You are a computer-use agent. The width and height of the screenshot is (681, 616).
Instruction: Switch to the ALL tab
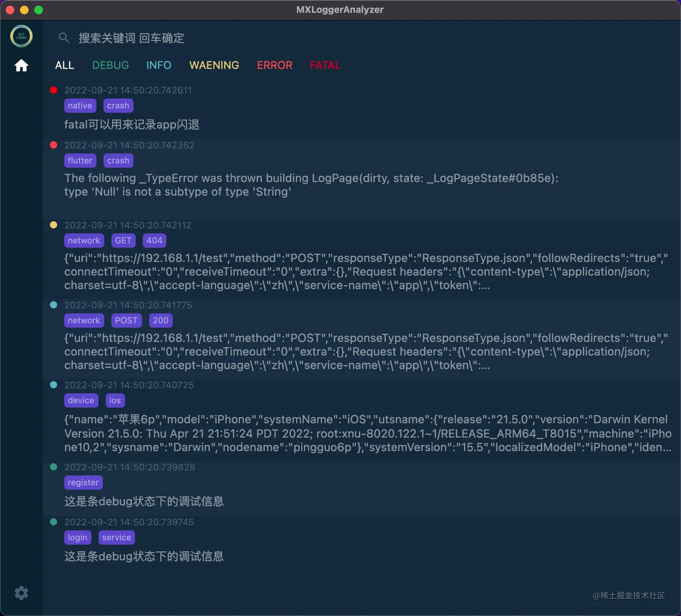[64, 65]
